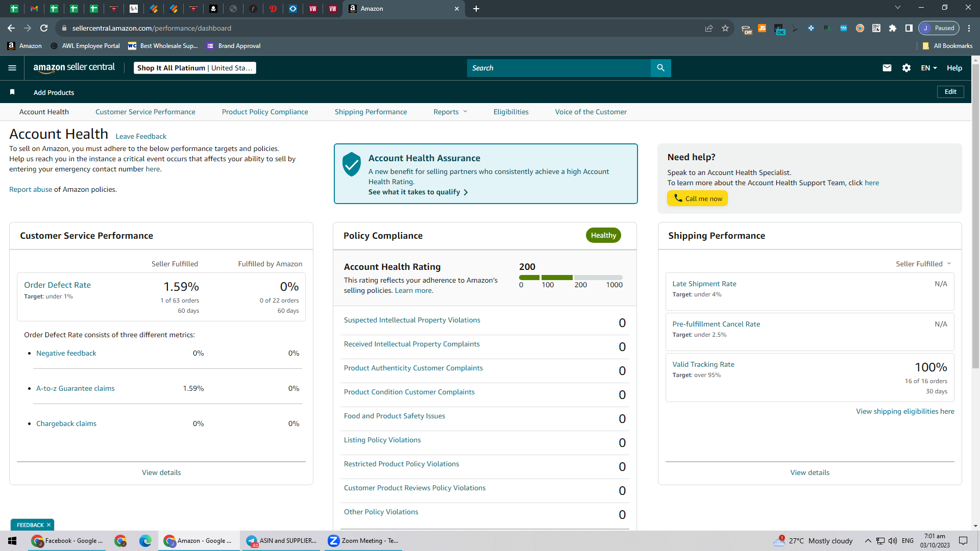Click Suspected Intellectual Property Violations link
The image size is (980, 551).
pos(412,320)
